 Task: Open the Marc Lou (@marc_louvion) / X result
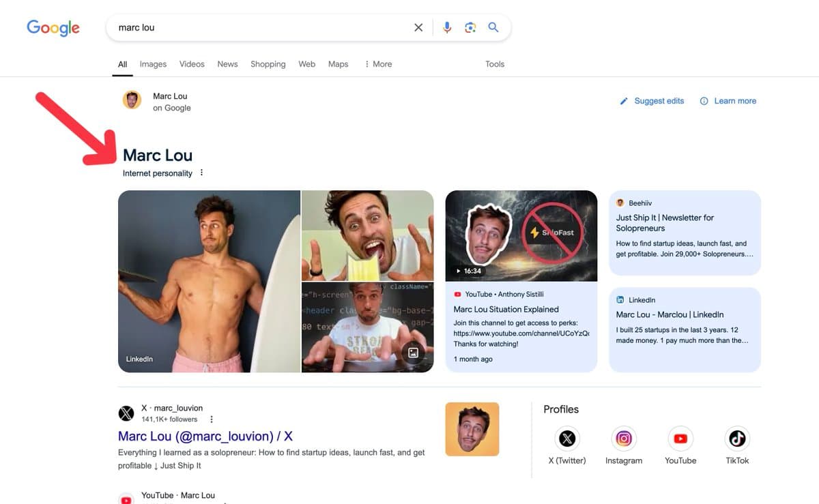pos(205,436)
